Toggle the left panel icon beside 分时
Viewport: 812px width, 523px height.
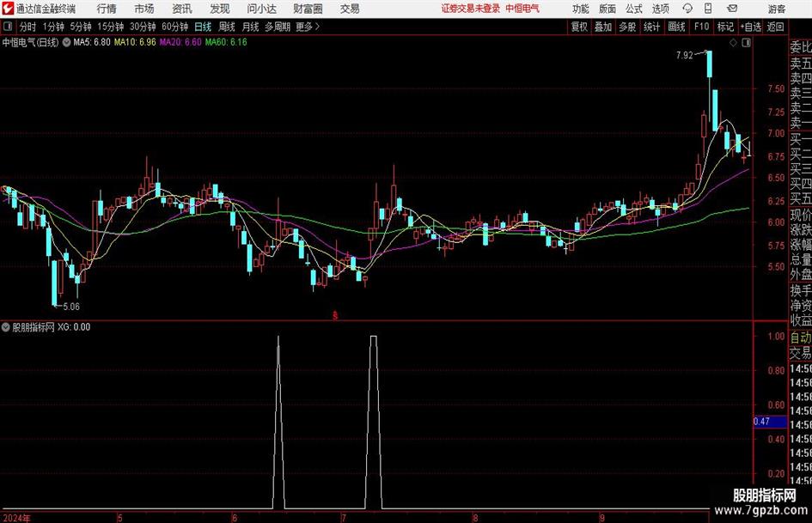pyautogui.click(x=8, y=27)
